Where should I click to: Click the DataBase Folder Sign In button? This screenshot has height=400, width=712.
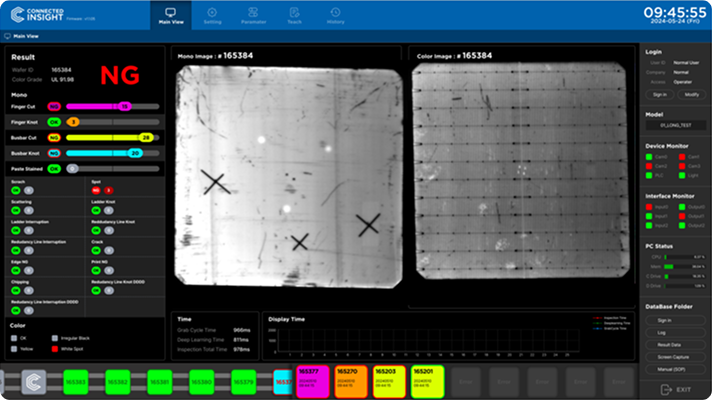pos(676,320)
